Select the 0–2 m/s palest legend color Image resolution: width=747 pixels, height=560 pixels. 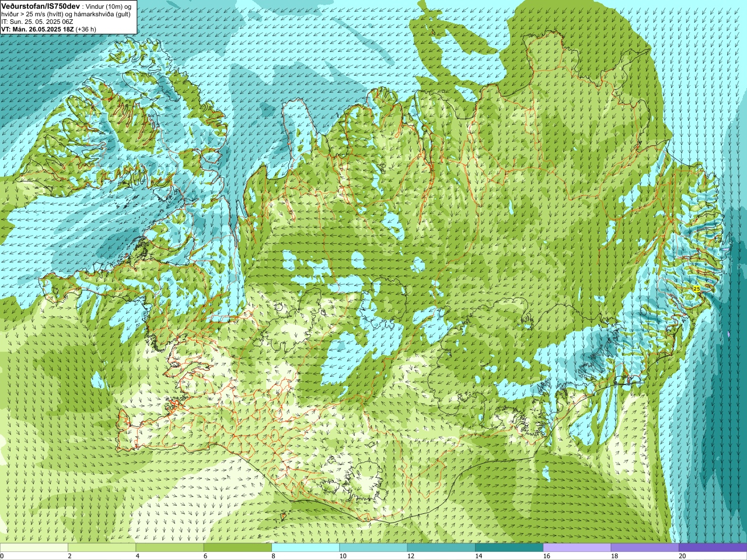click(34, 548)
